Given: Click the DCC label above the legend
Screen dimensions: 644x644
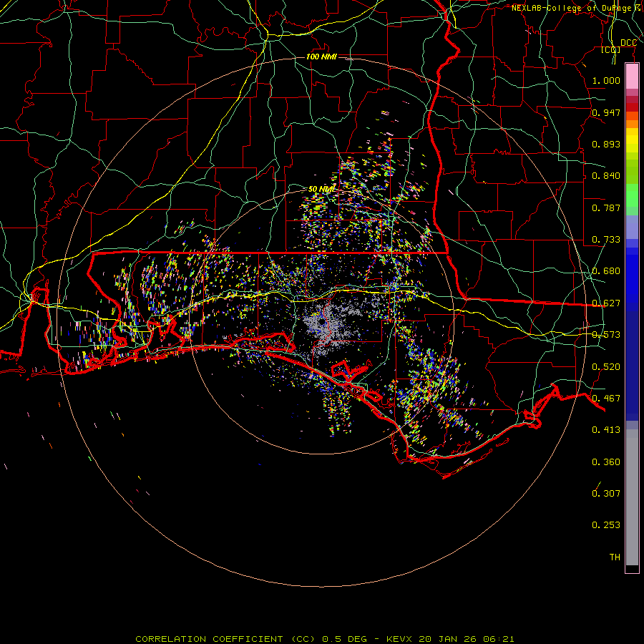Looking at the screenshot, I should tap(628, 43).
